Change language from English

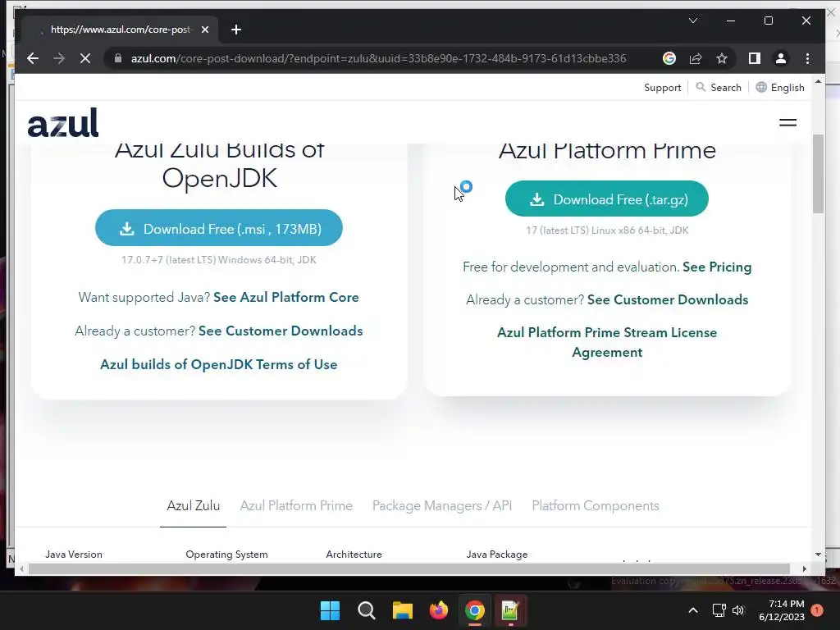[780, 87]
